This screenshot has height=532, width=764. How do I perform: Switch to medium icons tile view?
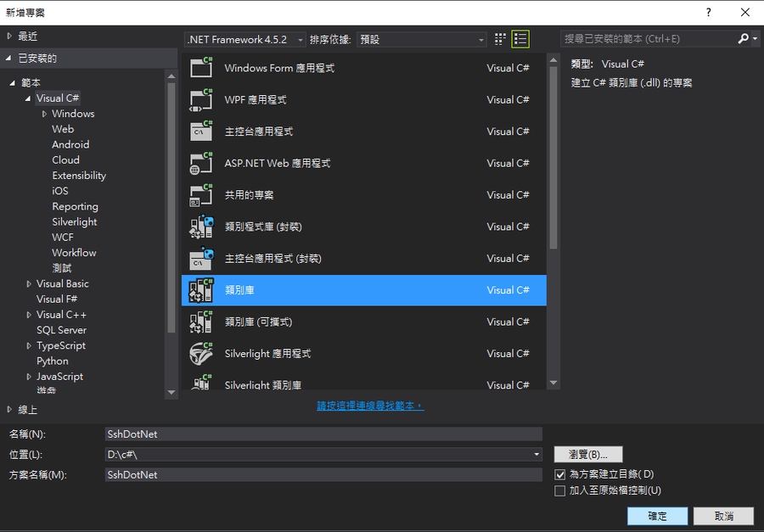point(500,39)
